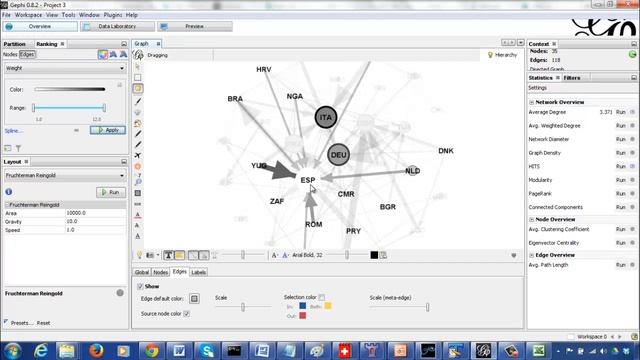Viewport: 640px width, 360px height.
Task: Launch Firefox from the taskbar
Action: tap(96, 351)
